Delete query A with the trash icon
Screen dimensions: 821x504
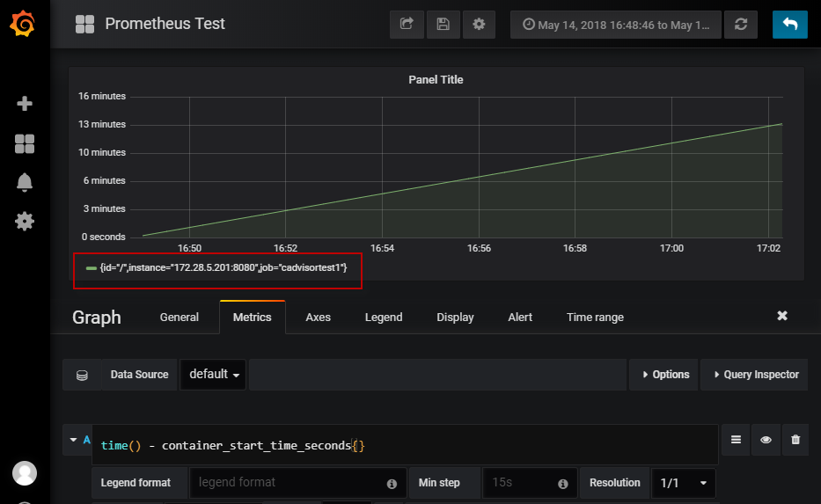pyautogui.click(x=795, y=440)
